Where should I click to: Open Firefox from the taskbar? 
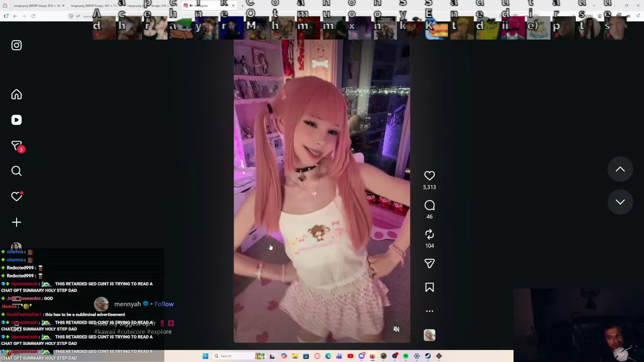[x=372, y=356]
